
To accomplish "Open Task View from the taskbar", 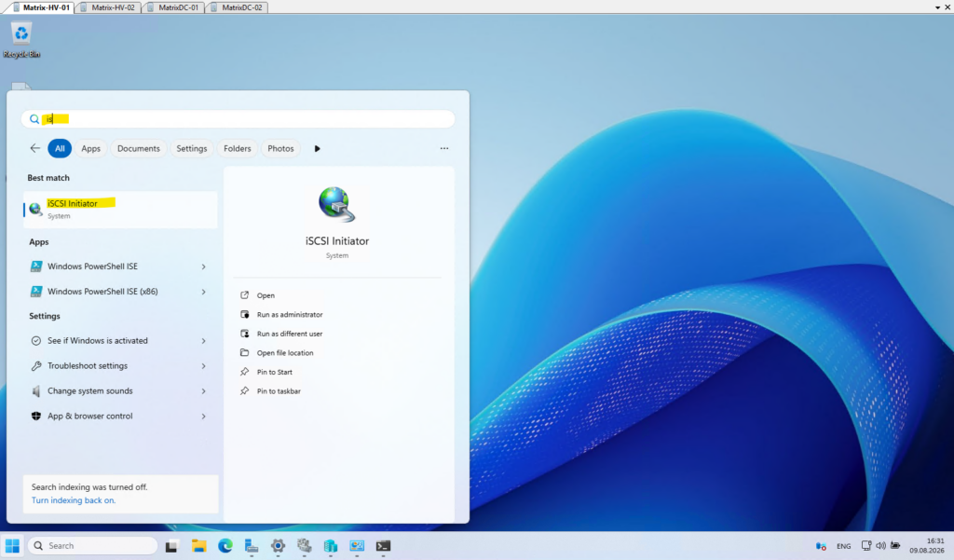I will (x=171, y=546).
